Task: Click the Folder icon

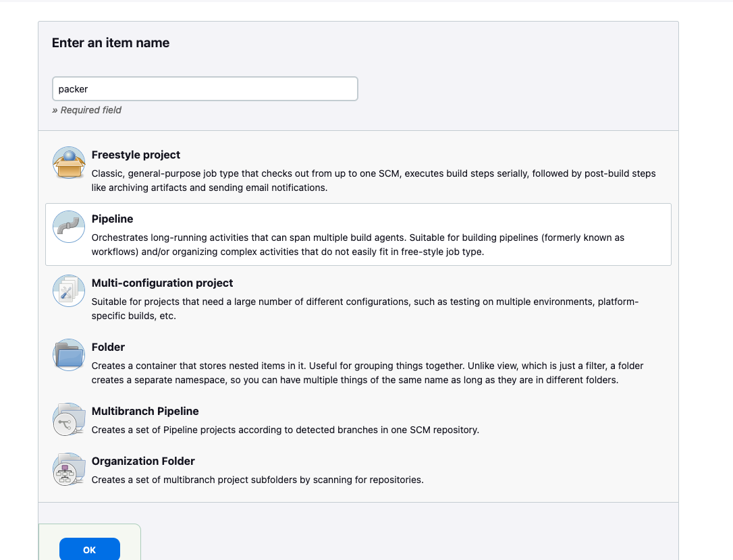Action: click(x=68, y=355)
